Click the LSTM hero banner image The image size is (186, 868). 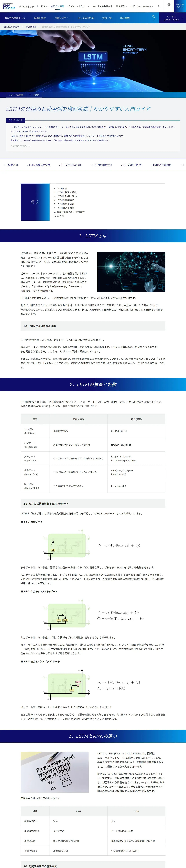[x=93, y=61]
